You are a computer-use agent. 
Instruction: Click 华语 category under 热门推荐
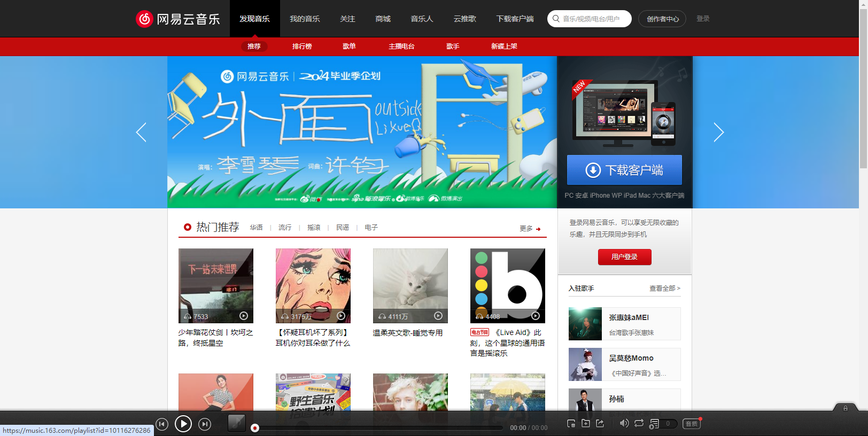(257, 228)
